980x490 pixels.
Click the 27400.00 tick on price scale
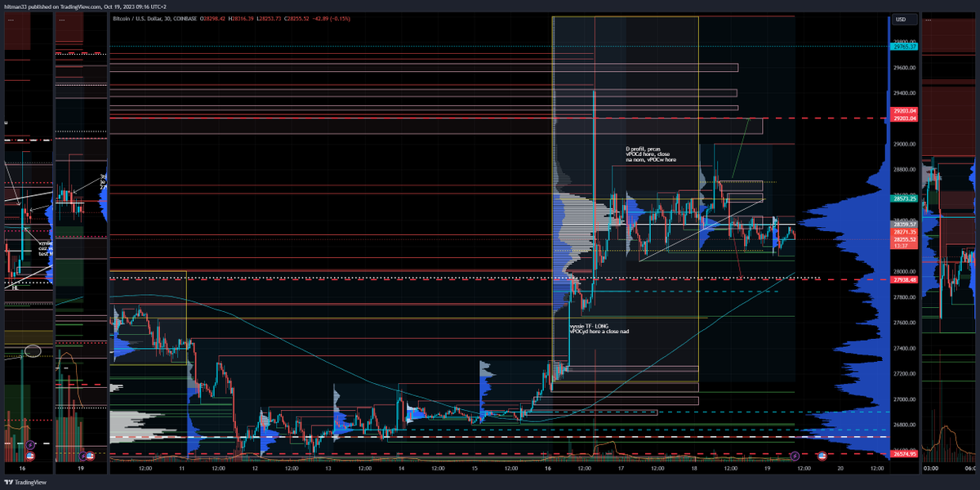905,349
